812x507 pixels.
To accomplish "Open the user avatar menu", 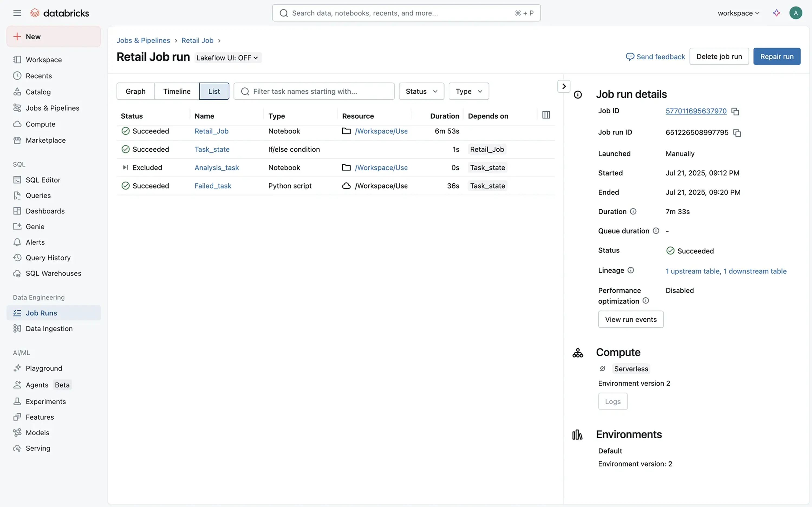I will (x=796, y=13).
